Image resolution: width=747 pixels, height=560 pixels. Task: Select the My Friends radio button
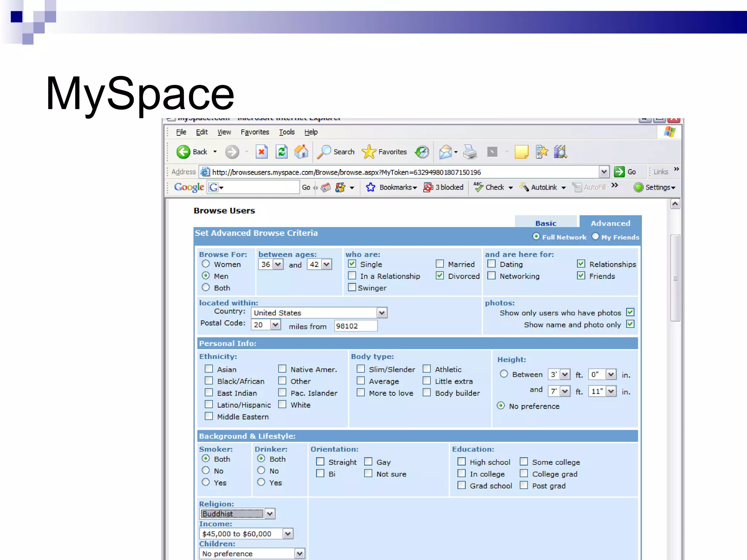(x=595, y=236)
